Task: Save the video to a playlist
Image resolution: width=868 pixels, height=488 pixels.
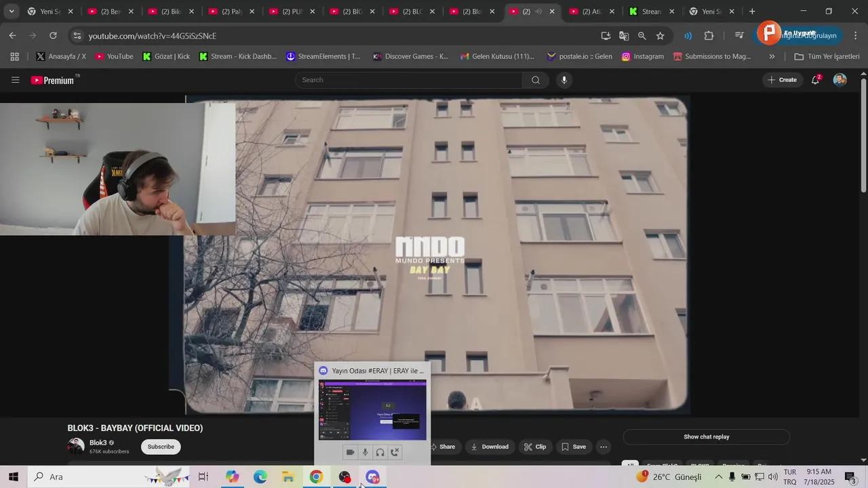Action: pyautogui.click(x=574, y=447)
